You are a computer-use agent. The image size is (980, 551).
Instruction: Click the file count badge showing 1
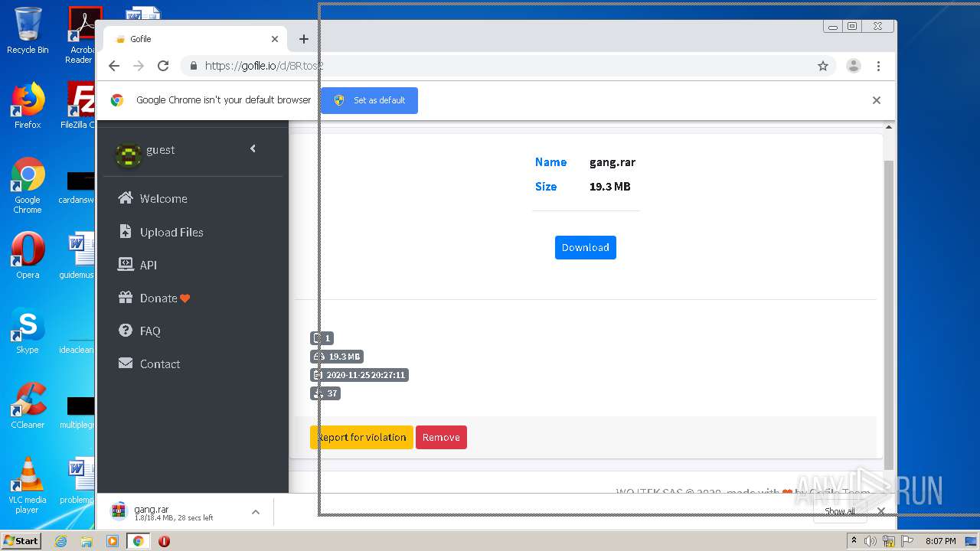[322, 338]
